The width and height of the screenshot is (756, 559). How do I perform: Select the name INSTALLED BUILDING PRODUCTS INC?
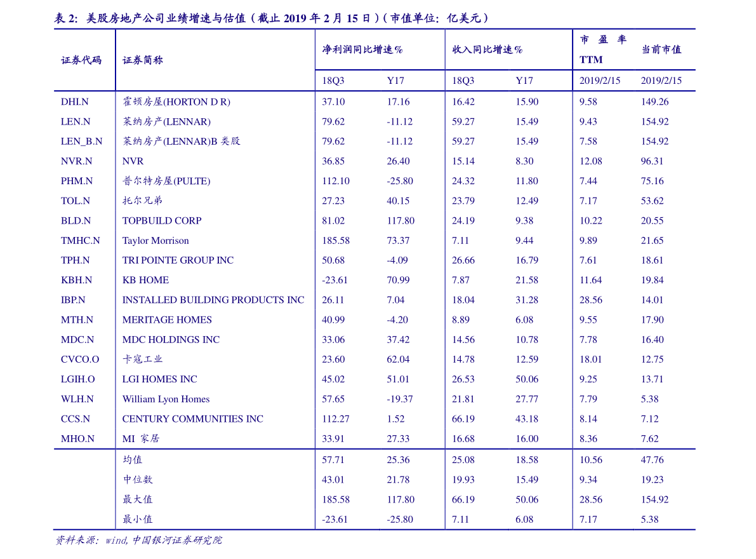pos(213,300)
